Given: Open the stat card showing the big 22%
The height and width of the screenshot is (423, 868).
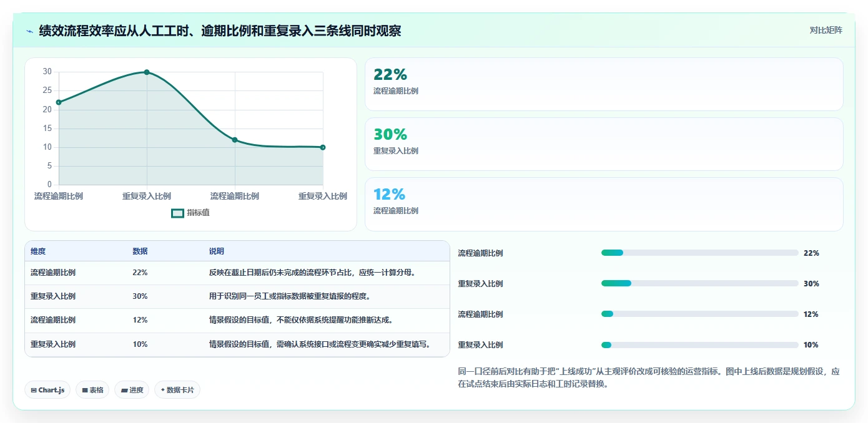Looking at the screenshot, I should (604, 84).
